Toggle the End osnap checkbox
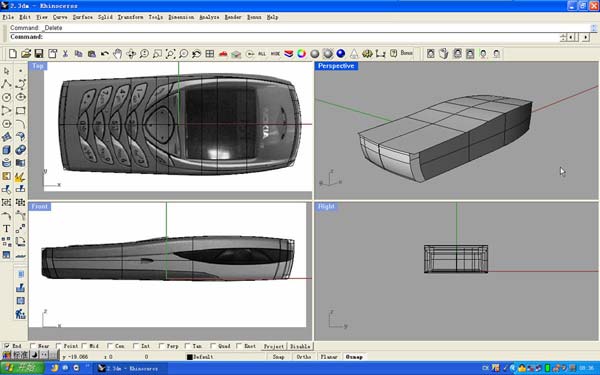The image size is (600, 375). 7,346
